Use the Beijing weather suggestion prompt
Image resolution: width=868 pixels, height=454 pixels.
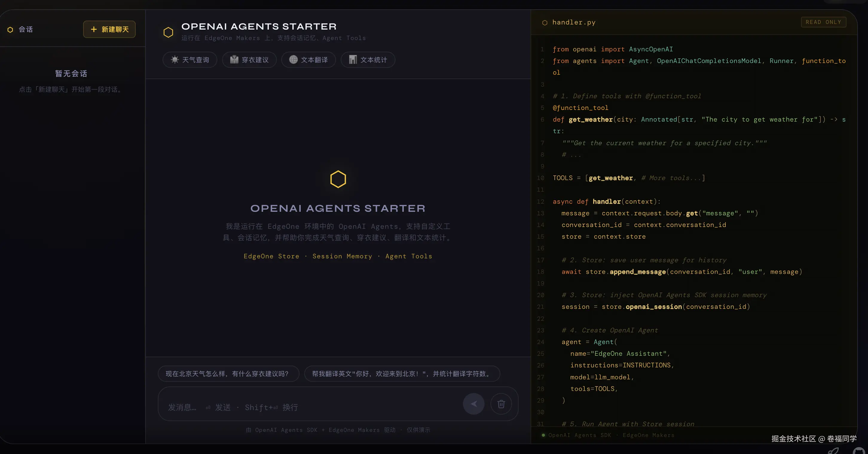228,374
